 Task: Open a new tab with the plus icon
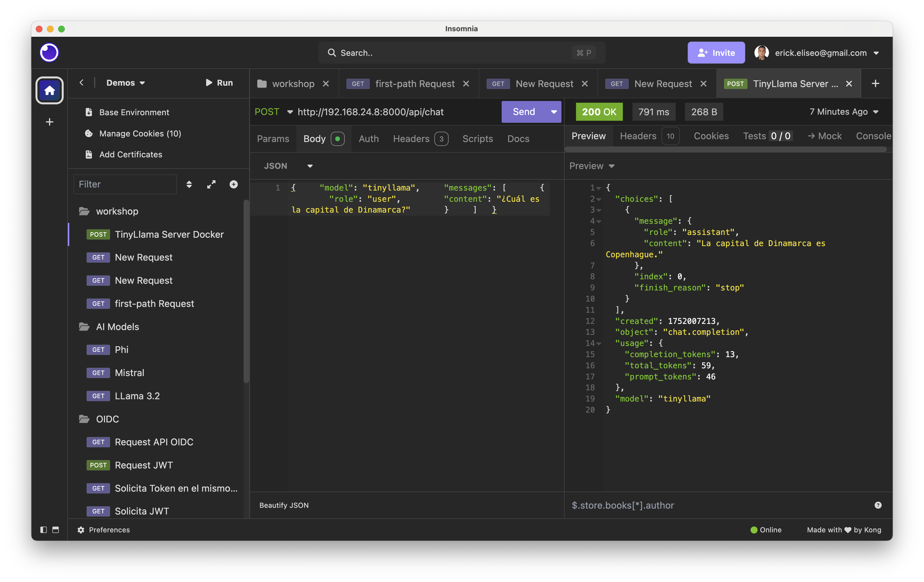pos(875,84)
